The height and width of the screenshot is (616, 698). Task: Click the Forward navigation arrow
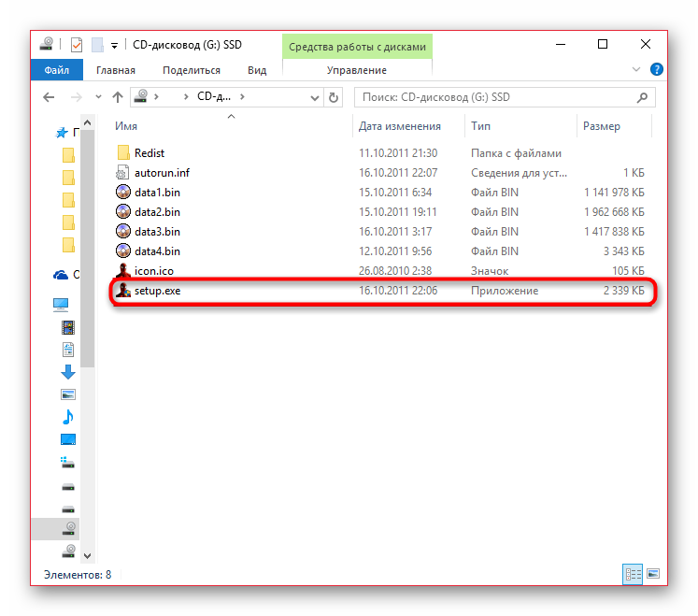(76, 97)
